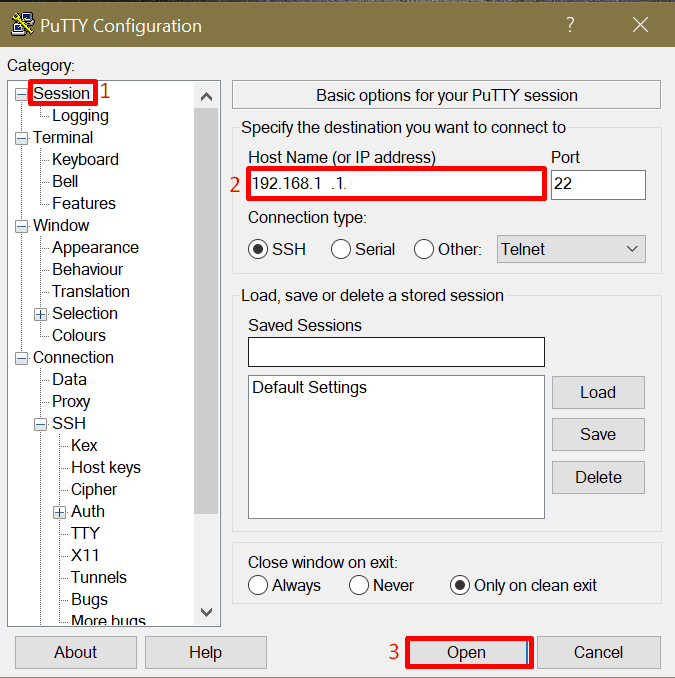
Task: Open the Tunnels category
Action: click(99, 578)
